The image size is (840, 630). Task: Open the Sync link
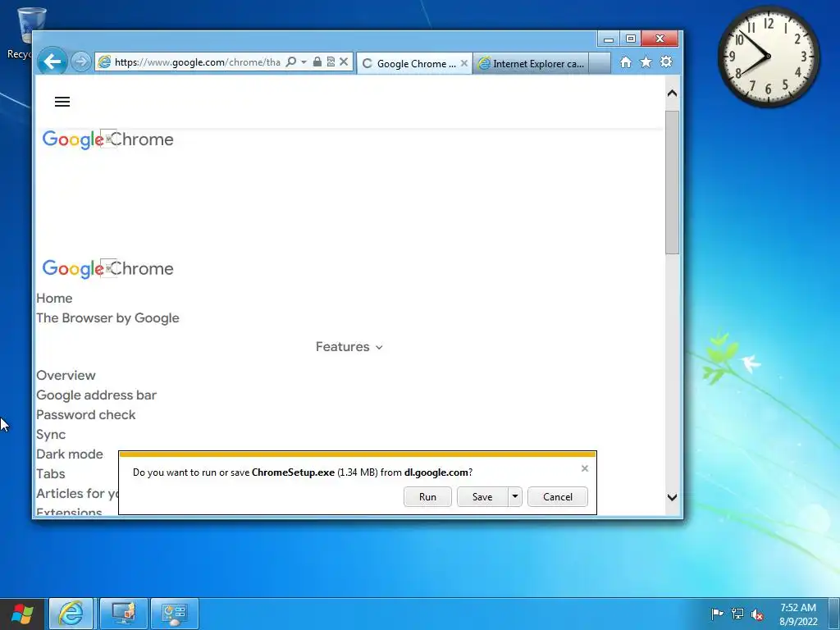(x=51, y=435)
